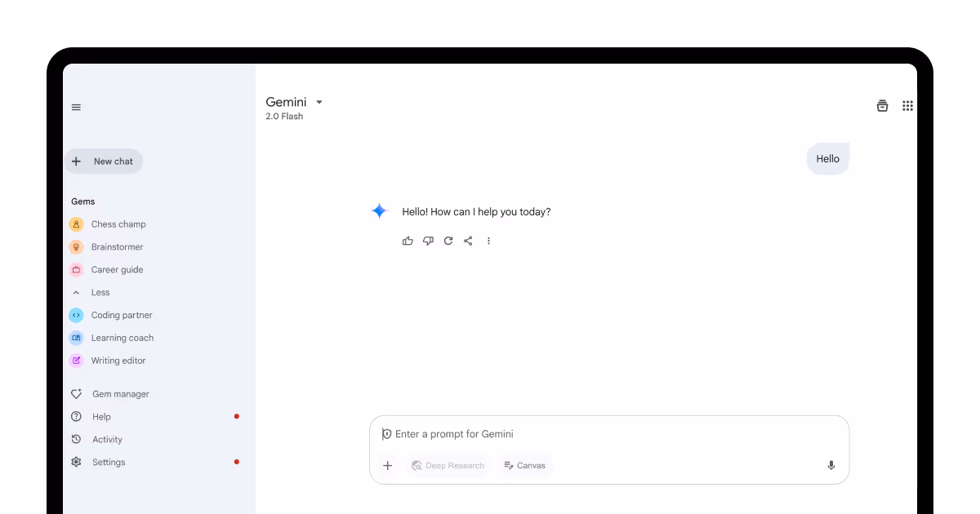Like the response with thumbs up
This screenshot has width=980, height=514.
pyautogui.click(x=408, y=241)
